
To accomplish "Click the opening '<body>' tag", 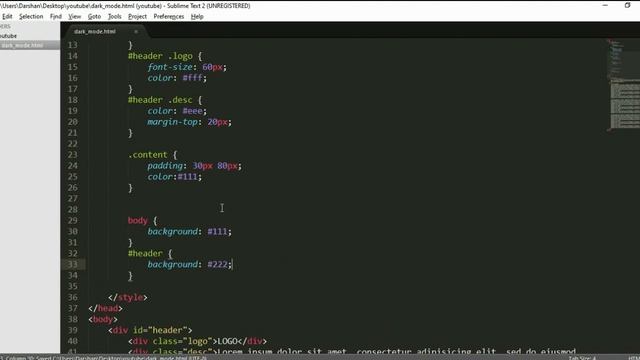I will (103, 320).
